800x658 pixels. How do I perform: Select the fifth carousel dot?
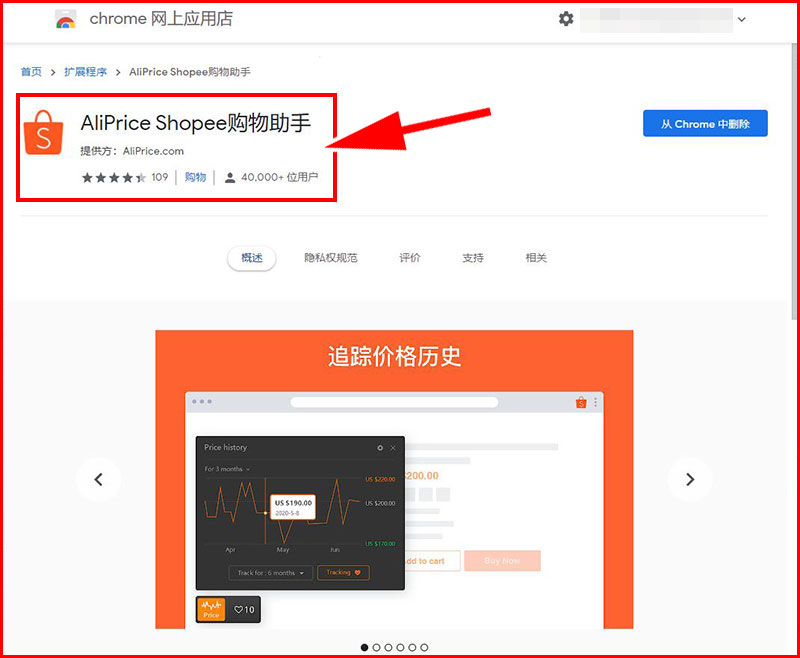pos(412,647)
